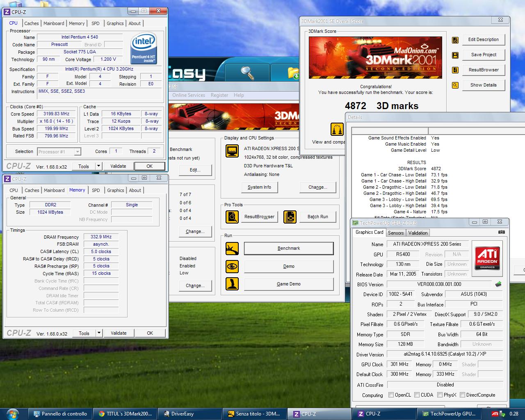525x420 pixels.
Task: Click the Edit... button in 3DMark
Action: [x=195, y=170]
